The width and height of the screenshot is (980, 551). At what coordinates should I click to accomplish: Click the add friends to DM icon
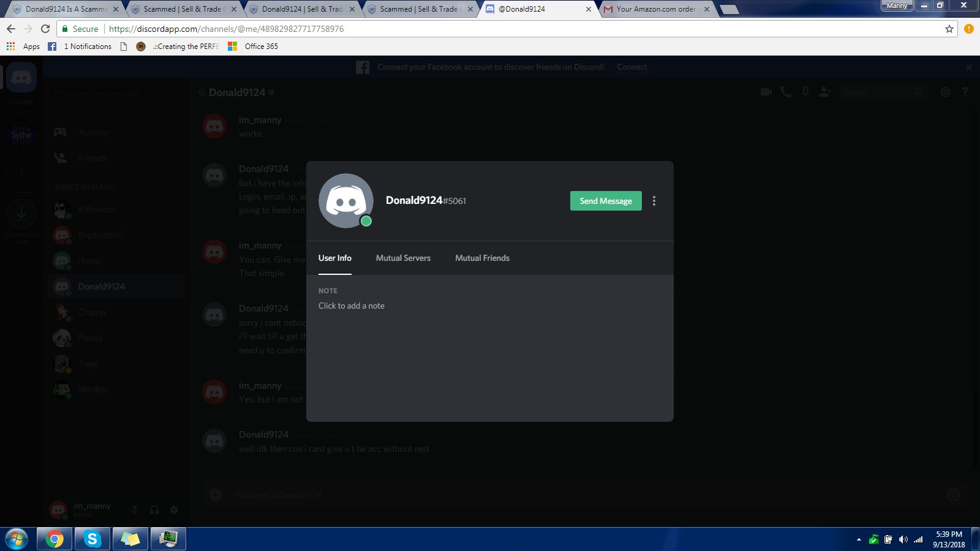coord(825,92)
